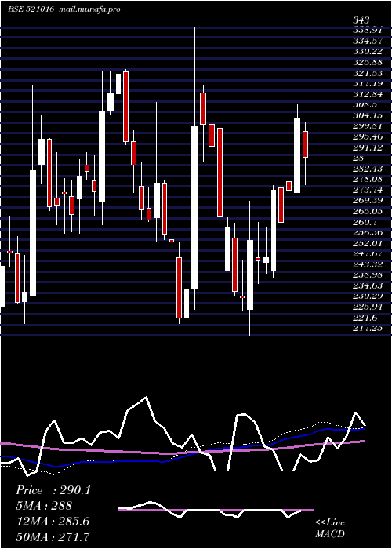
Task: Click the last red candlestick on the right
Action: [x=305, y=144]
